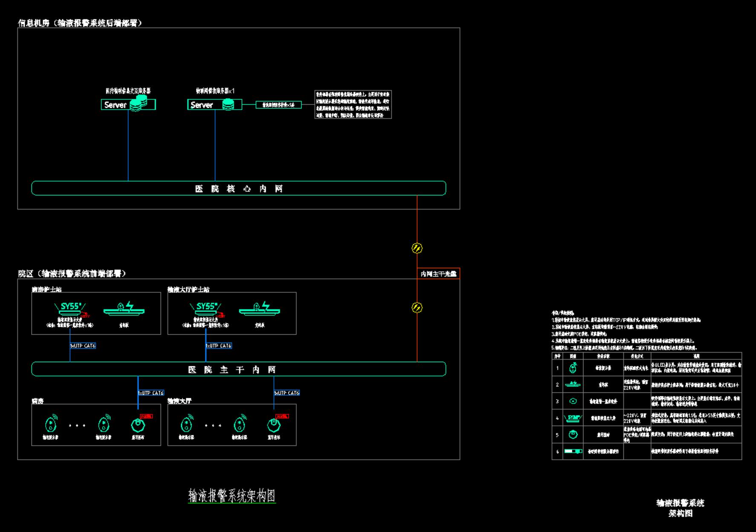The height and width of the screenshot is (532, 756).
Task: Click charging dock icon in 病房护士站 box
Action: pyautogui.click(x=124, y=309)
